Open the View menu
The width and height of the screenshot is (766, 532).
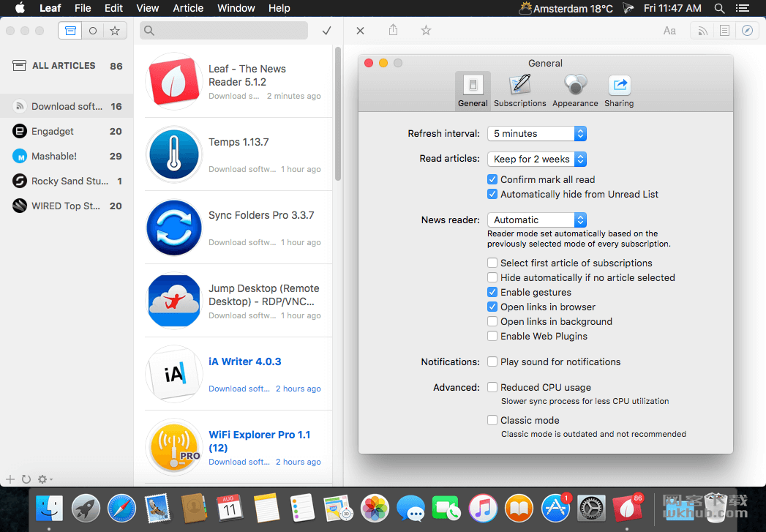148,8
